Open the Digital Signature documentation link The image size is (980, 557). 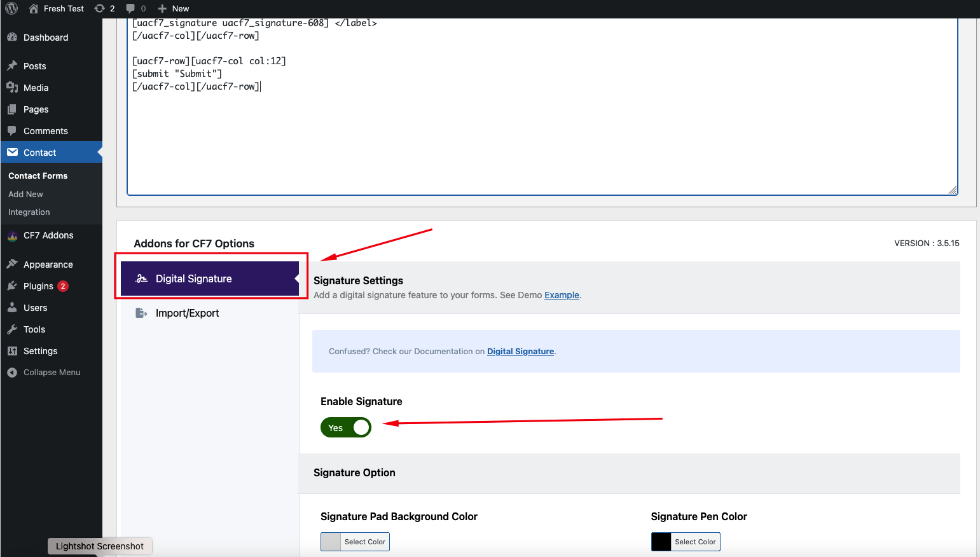(x=520, y=351)
